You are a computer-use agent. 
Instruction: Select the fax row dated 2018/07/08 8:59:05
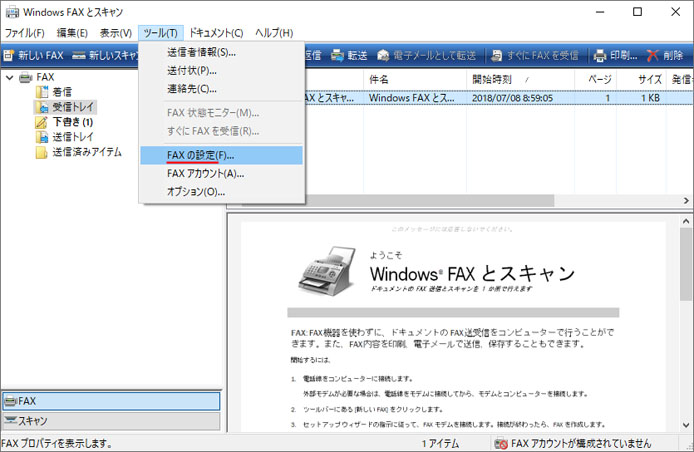[x=499, y=98]
